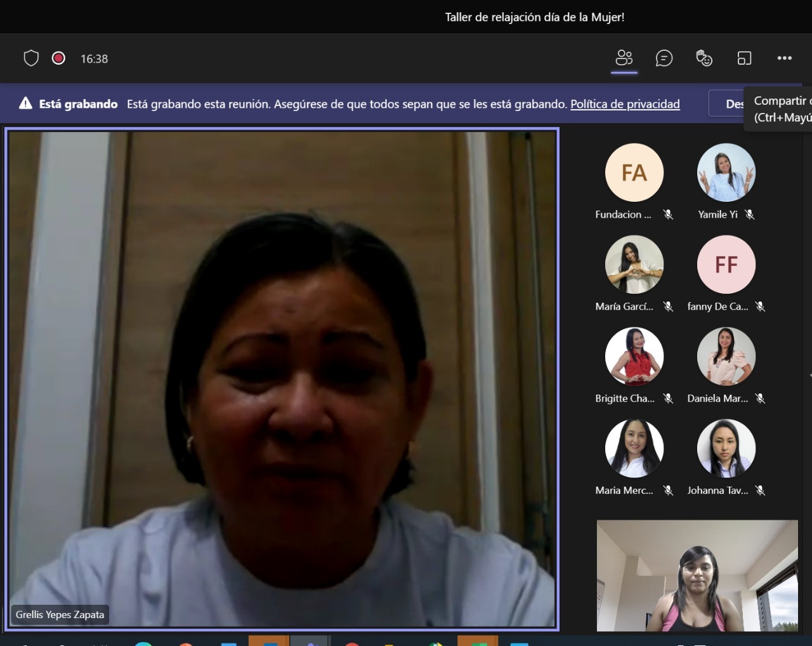Click the rooms view icon in the toolbar
Screen dimensions: 812x646
(x=744, y=58)
